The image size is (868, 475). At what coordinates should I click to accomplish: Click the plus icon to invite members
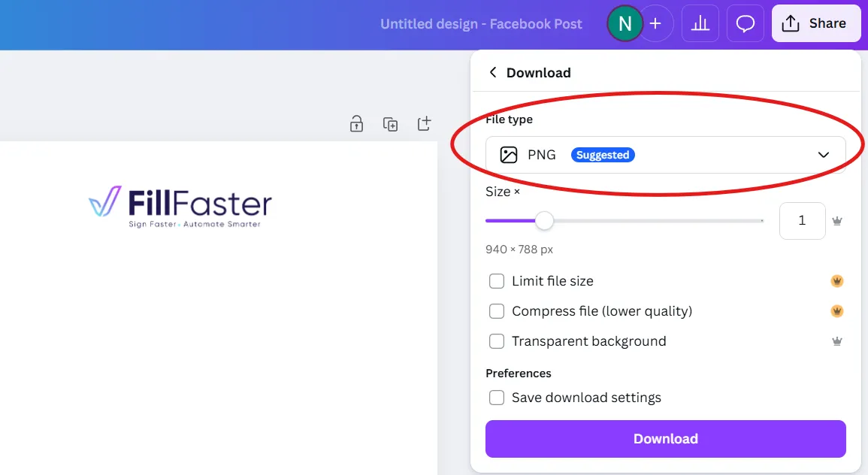click(x=655, y=23)
